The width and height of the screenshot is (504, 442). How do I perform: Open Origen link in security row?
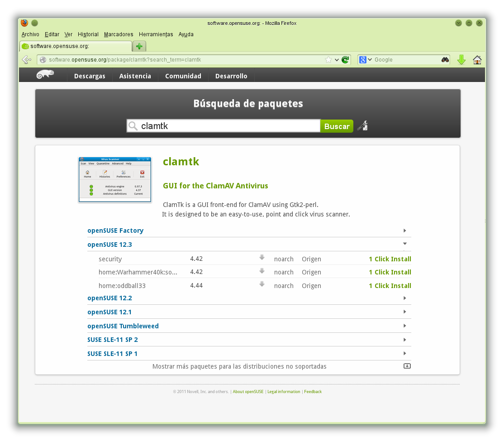pyautogui.click(x=311, y=259)
